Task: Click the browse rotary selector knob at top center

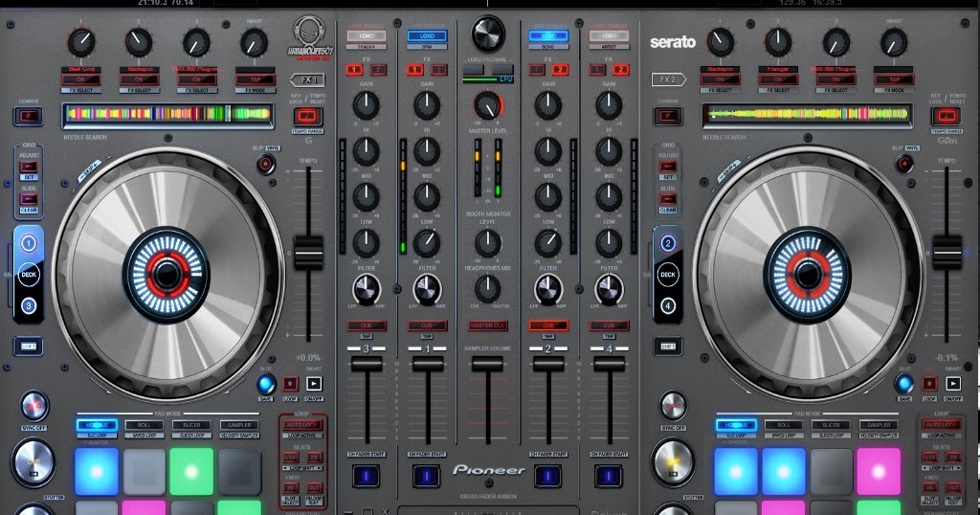Action: [x=488, y=34]
